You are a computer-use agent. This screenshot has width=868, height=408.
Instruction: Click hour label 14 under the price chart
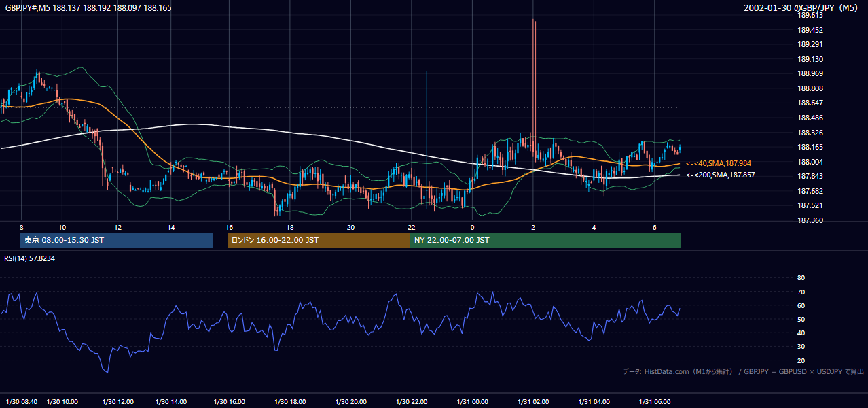tap(170, 227)
